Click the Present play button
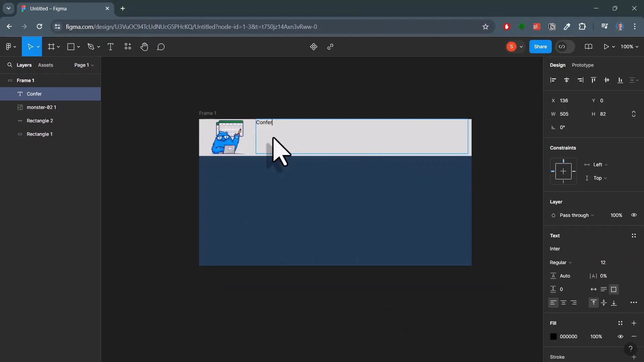Screen dimensions: 644x362 tap(606, 47)
